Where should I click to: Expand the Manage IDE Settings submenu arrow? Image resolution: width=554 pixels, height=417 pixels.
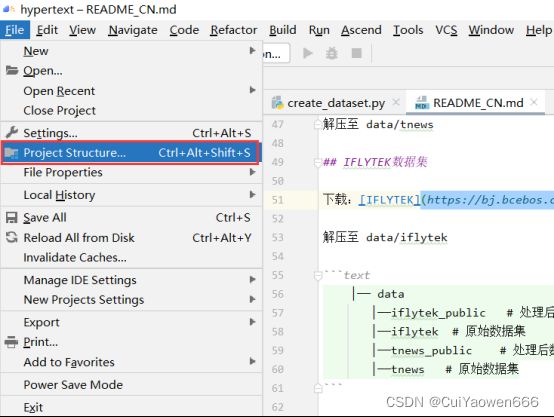[252, 280]
